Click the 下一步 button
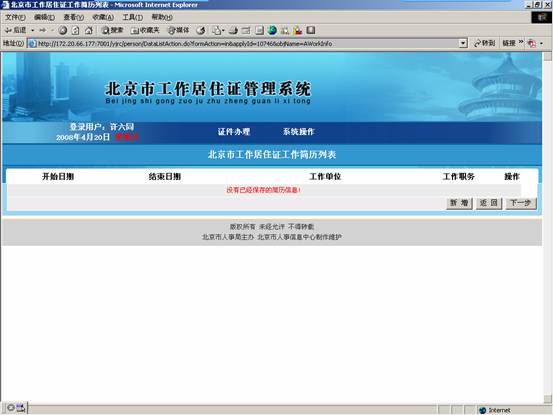553x415 pixels. [521, 203]
